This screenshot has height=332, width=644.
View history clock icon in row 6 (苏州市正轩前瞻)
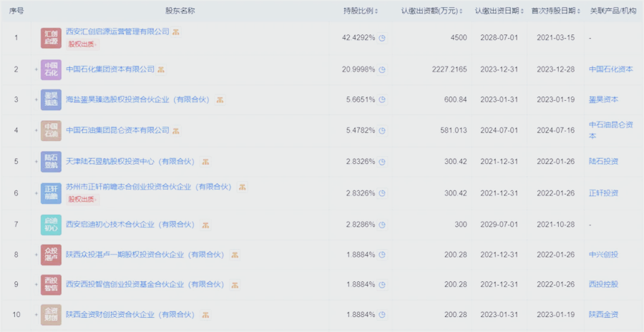tap(382, 193)
